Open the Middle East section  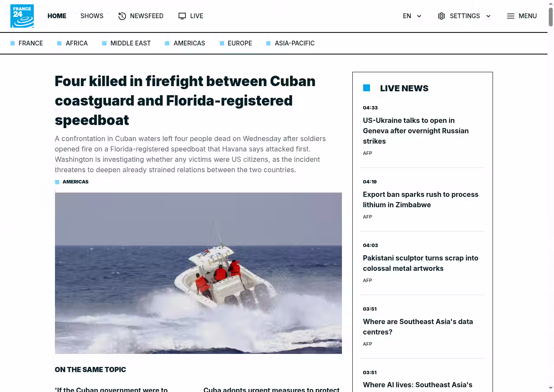[x=130, y=43]
